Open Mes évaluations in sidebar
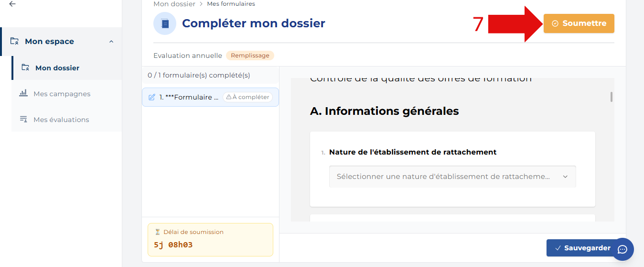 pyautogui.click(x=66, y=120)
